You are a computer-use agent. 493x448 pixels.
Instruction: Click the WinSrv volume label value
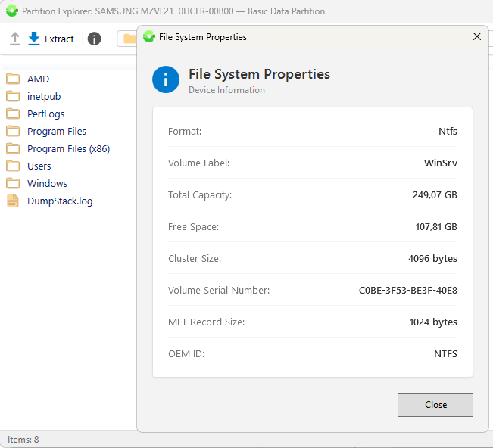point(441,163)
